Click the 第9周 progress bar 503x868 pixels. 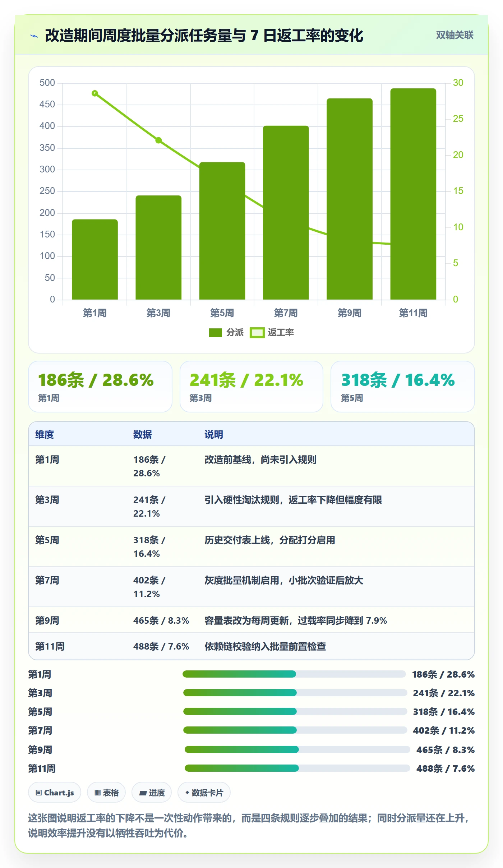(297, 749)
